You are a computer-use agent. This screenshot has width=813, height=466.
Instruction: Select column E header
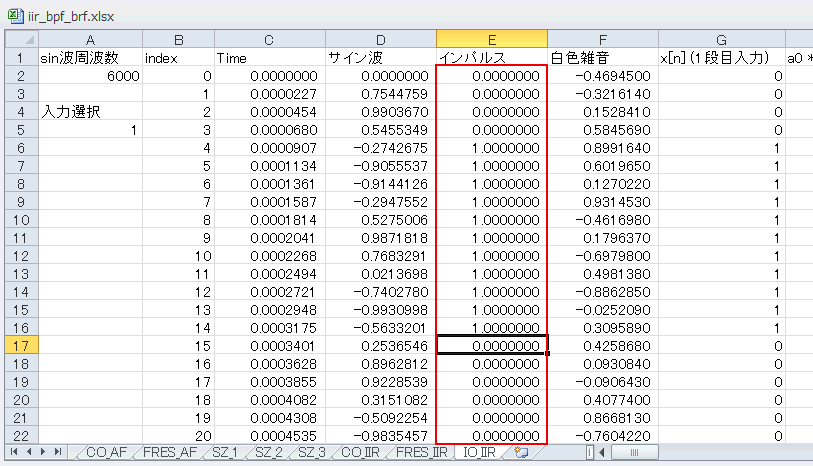tap(492, 39)
